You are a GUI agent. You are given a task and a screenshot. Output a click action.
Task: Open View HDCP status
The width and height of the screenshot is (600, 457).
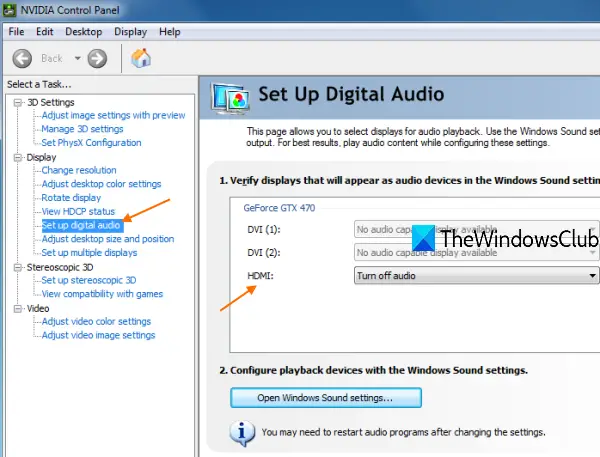coord(78,212)
